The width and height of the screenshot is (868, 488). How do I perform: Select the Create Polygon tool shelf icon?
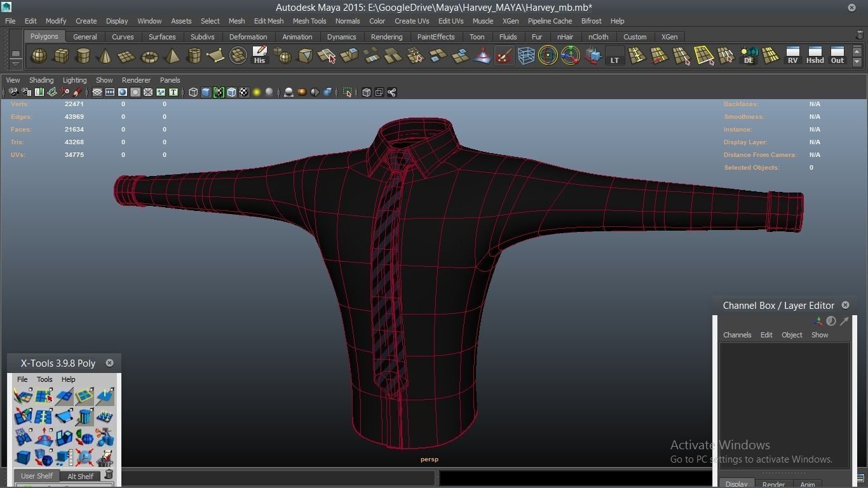pos(215,56)
